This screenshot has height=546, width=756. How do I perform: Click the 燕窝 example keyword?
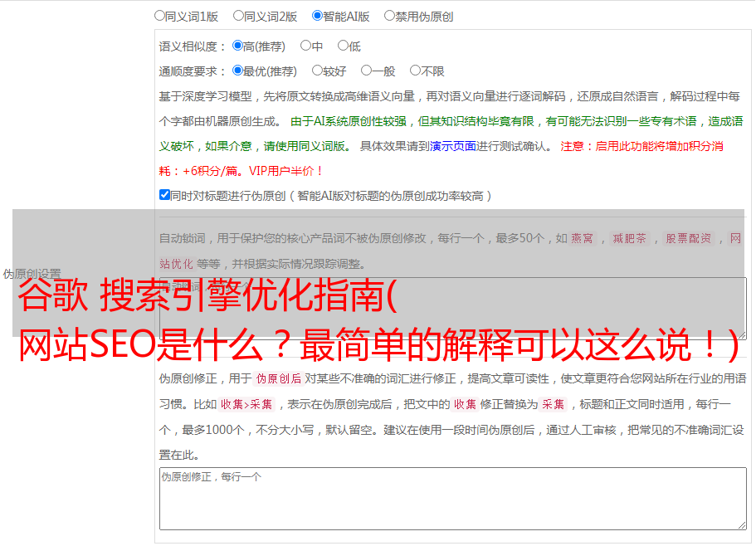[x=582, y=238]
